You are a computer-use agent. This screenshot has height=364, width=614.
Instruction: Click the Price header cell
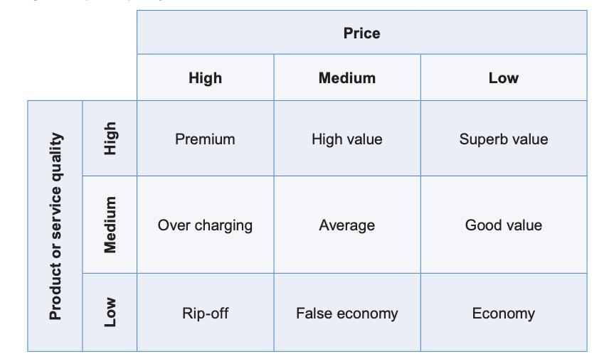tap(361, 33)
